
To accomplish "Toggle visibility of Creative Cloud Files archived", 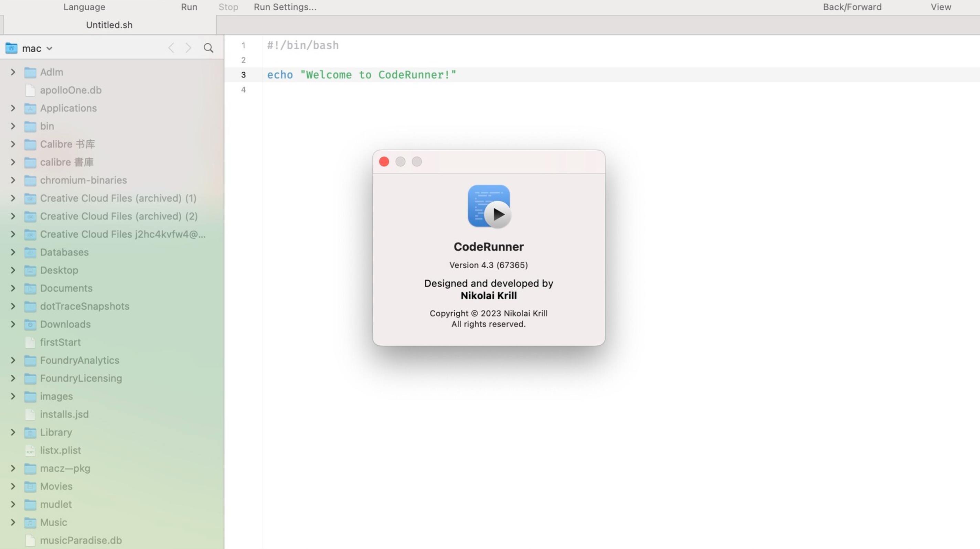I will point(12,198).
